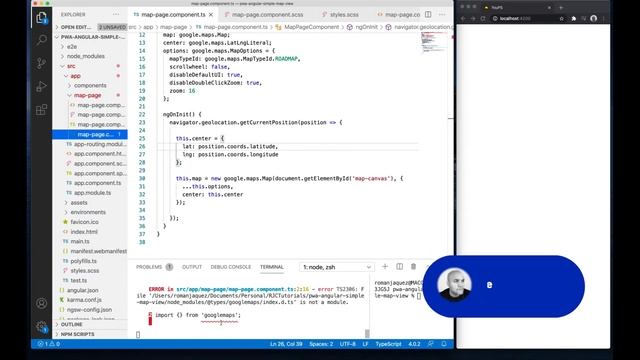Go back in the browser window
Screen dimensions: 640x360
pyautogui.click(x=463, y=18)
